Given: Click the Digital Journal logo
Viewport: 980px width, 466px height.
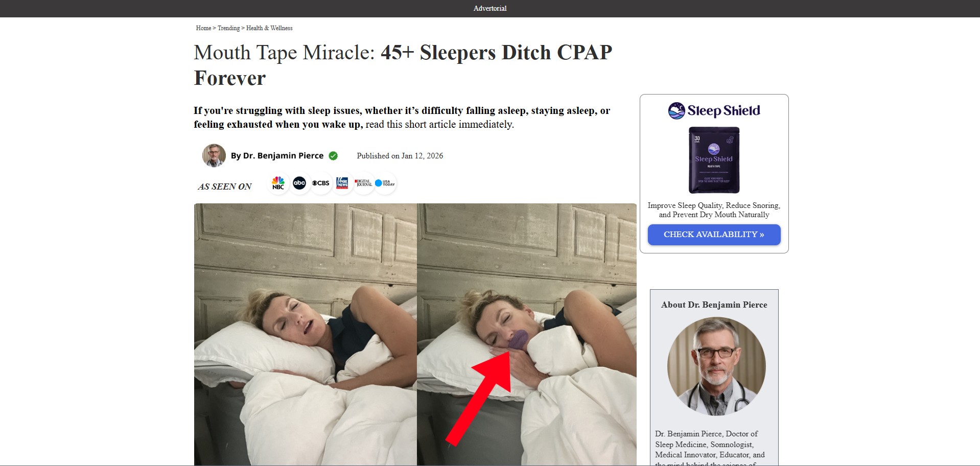Looking at the screenshot, I should (363, 183).
